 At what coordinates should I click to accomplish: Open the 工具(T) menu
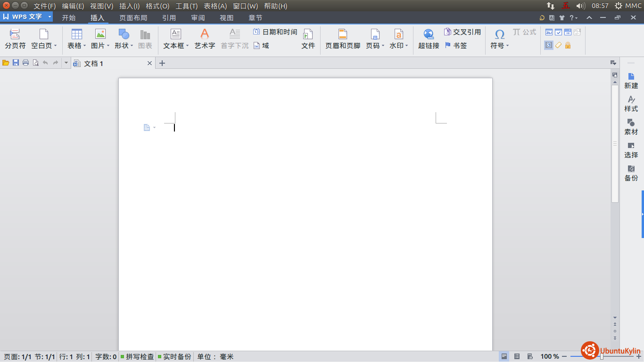pos(186,6)
